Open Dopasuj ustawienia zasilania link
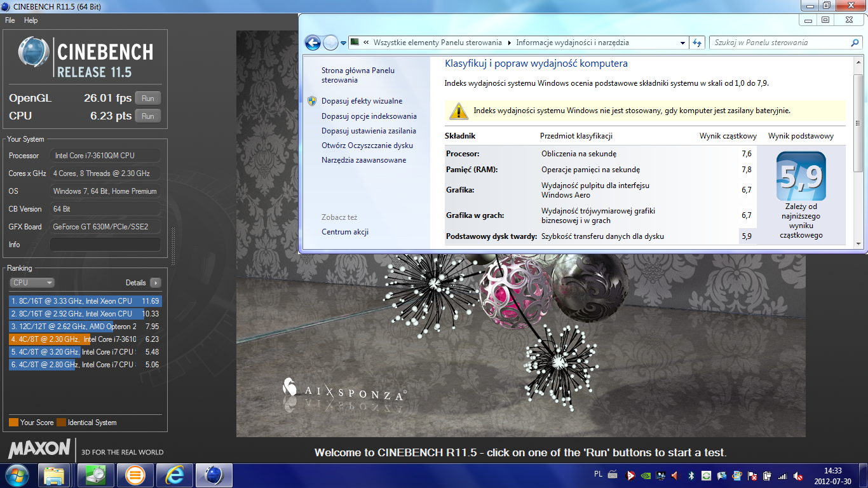The height and width of the screenshot is (488, 868). tap(369, 131)
